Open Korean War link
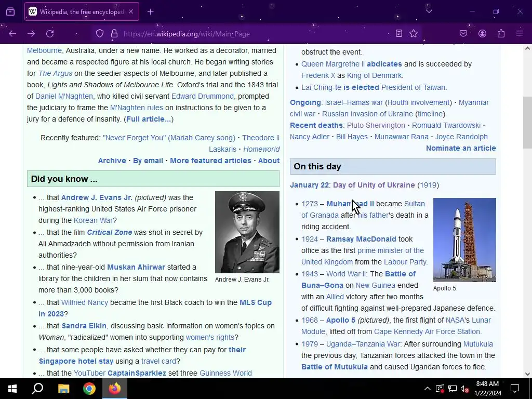 93,220
